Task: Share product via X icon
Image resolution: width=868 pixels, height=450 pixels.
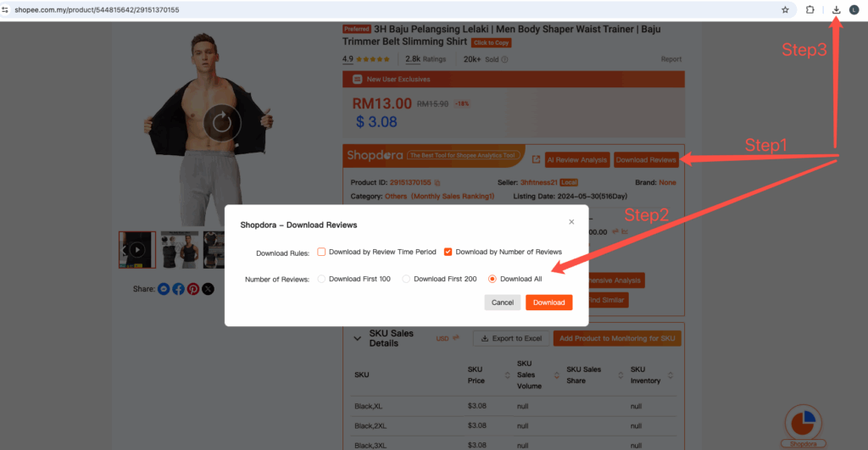Action: [209, 289]
